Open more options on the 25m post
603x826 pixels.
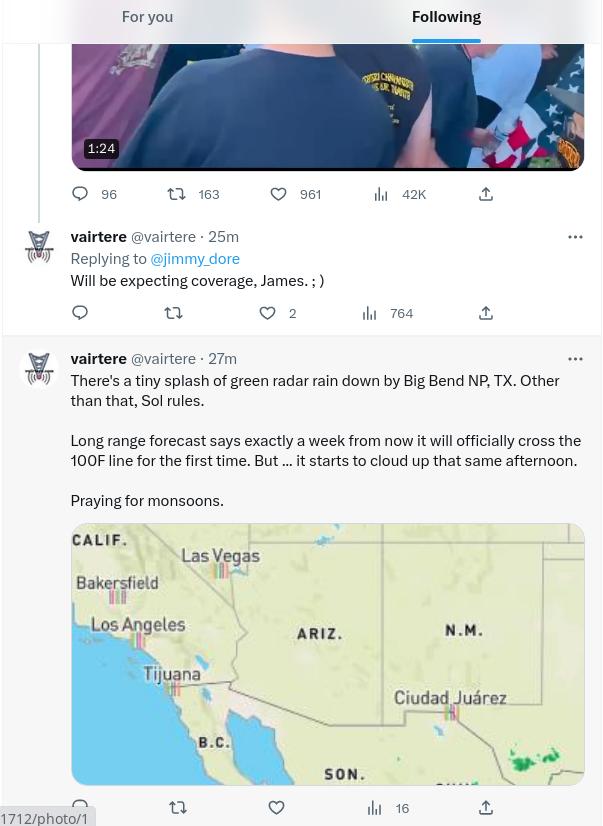(x=575, y=237)
